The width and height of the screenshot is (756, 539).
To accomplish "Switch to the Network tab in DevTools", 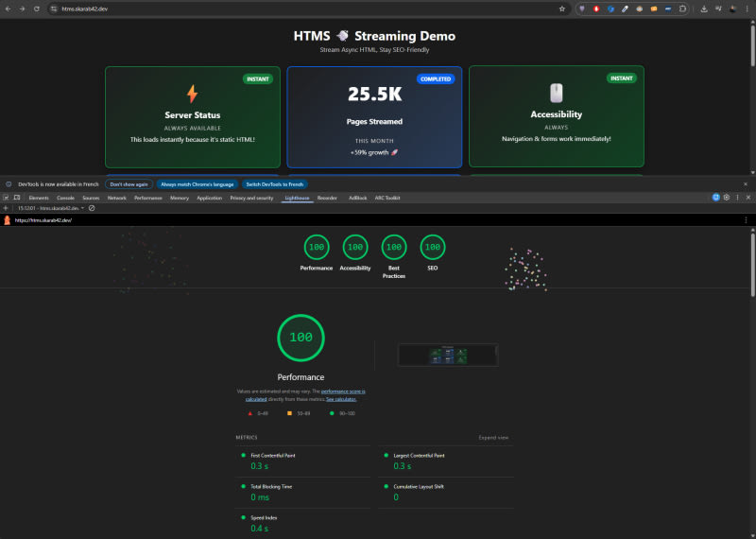I will pyautogui.click(x=116, y=198).
